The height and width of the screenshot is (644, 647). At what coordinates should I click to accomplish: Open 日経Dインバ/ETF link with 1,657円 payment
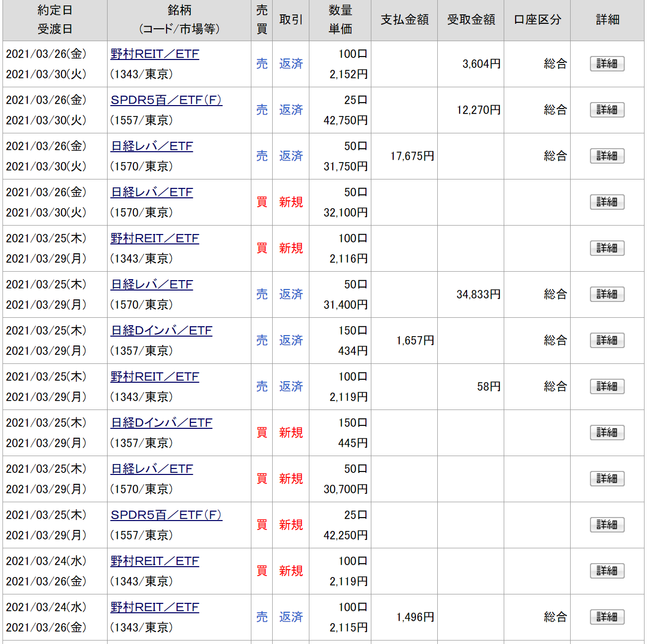161,331
